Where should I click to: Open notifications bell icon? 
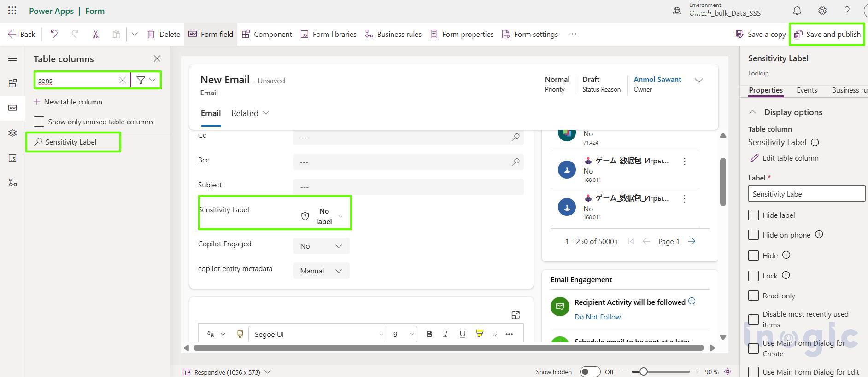point(797,11)
